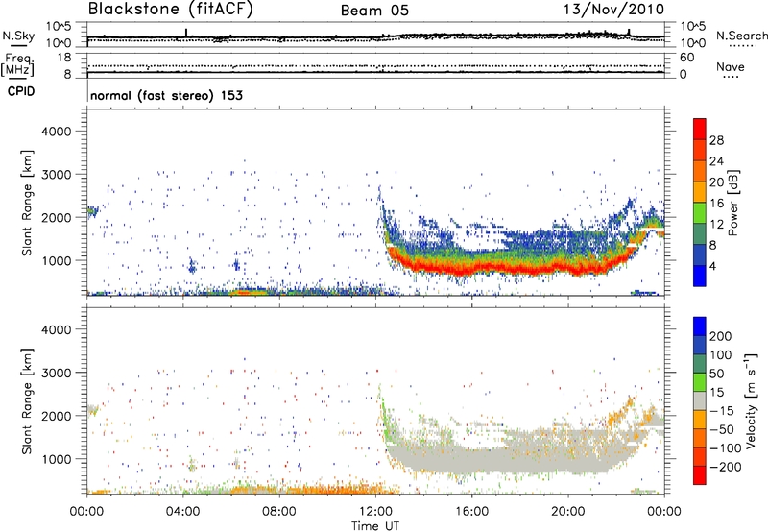Image resolution: width=768 pixels, height=532 pixels.
Task: Click the 00:00 label at the time axis start
Action: click(86, 512)
